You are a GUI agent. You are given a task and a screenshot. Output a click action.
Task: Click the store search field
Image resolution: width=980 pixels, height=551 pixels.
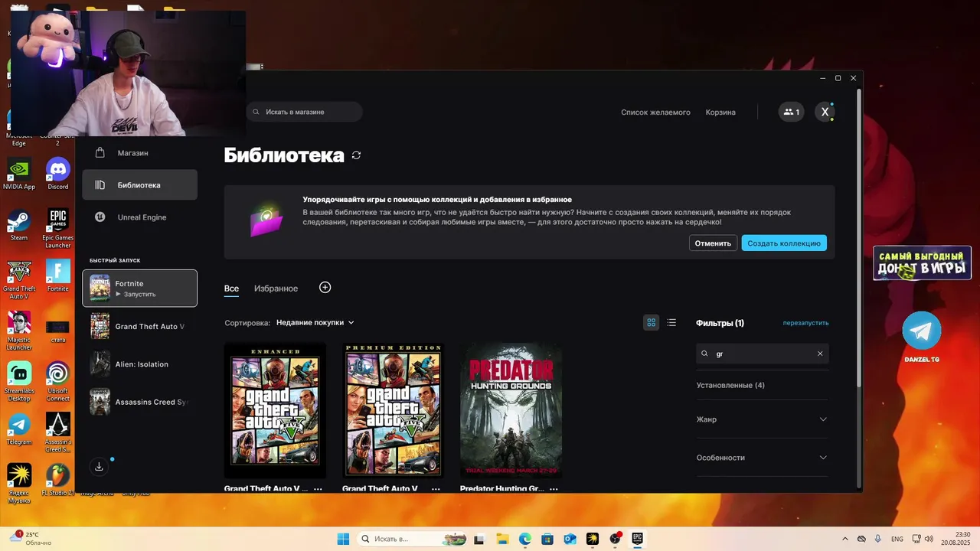click(x=305, y=112)
